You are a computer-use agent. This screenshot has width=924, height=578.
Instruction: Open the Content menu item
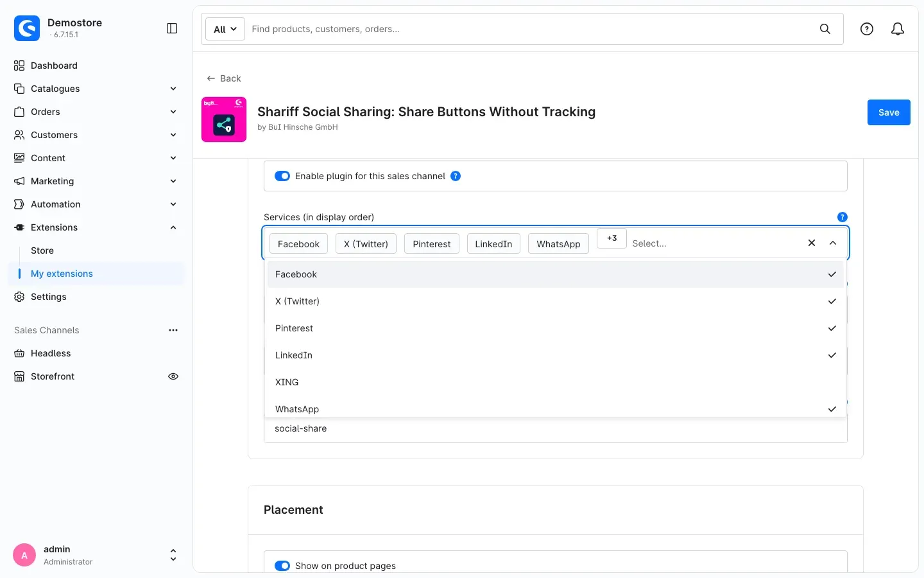point(96,158)
